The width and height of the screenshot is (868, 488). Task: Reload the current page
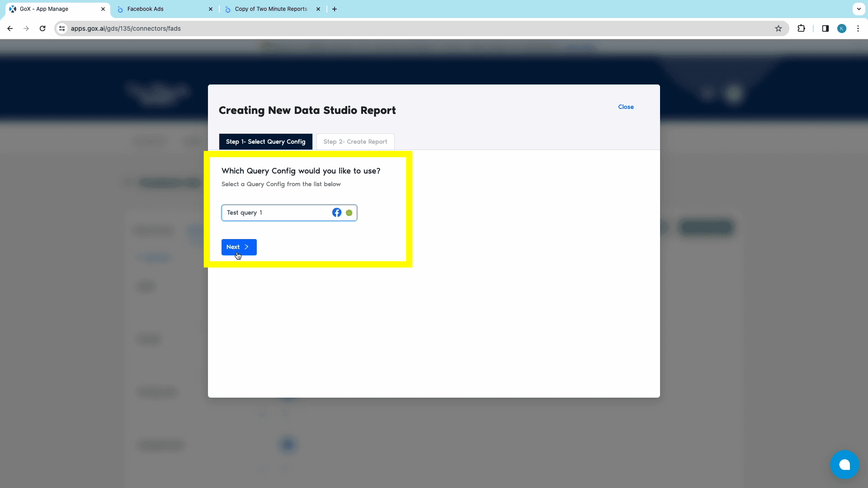42,28
